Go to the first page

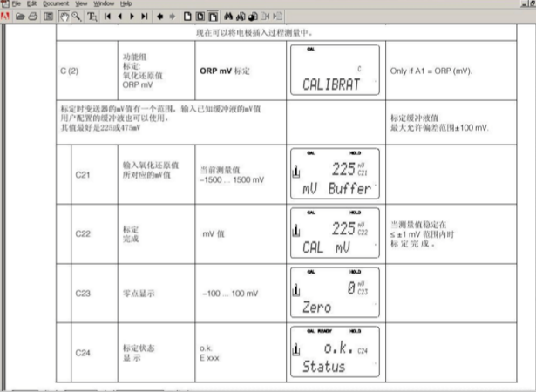[x=107, y=16]
